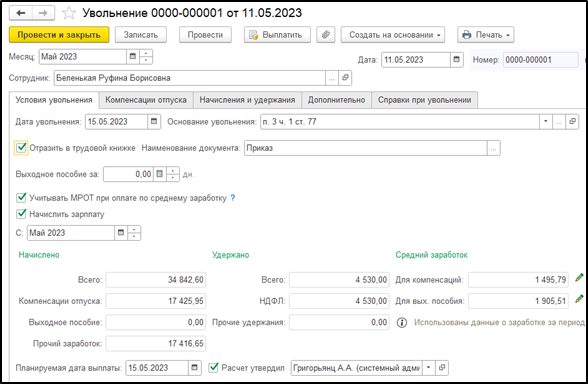This screenshot has height=384, width=588.
Task: Expand the Печать menu button
Action: tap(486, 35)
